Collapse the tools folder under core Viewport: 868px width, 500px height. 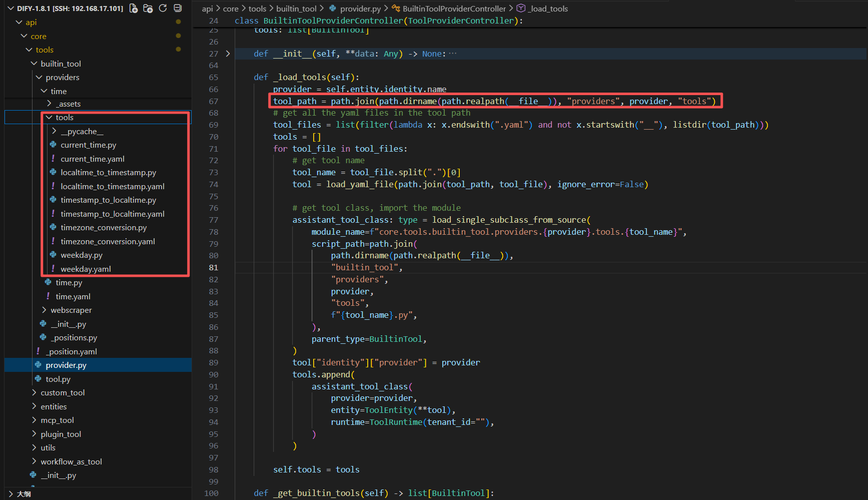pyautogui.click(x=29, y=50)
